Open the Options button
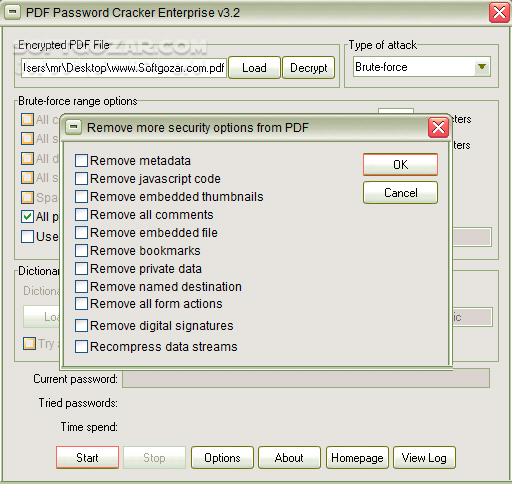The image size is (512, 485). click(x=222, y=458)
